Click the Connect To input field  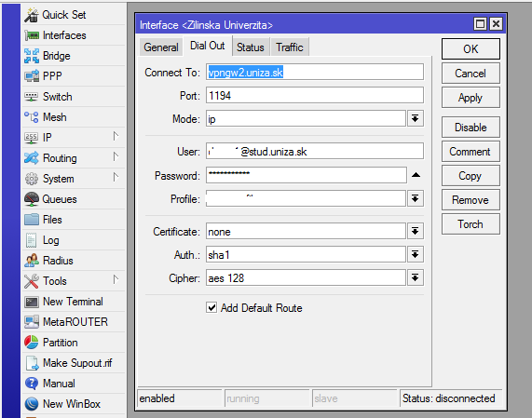pos(315,73)
